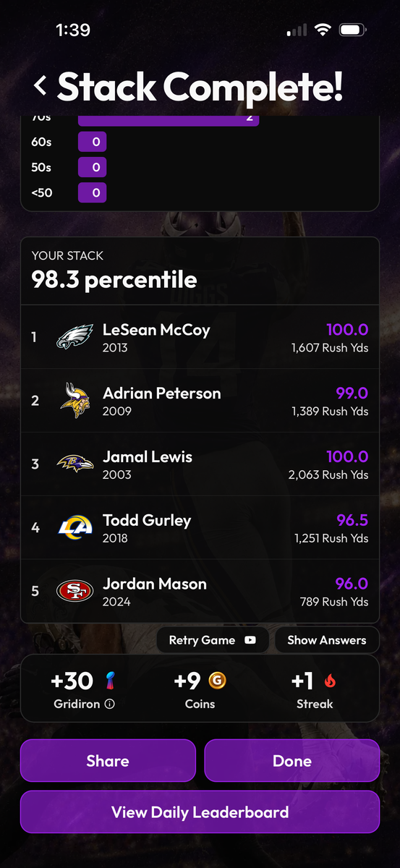Viewport: 400px width, 868px height.
Task: Show the stack answers
Action: click(327, 640)
